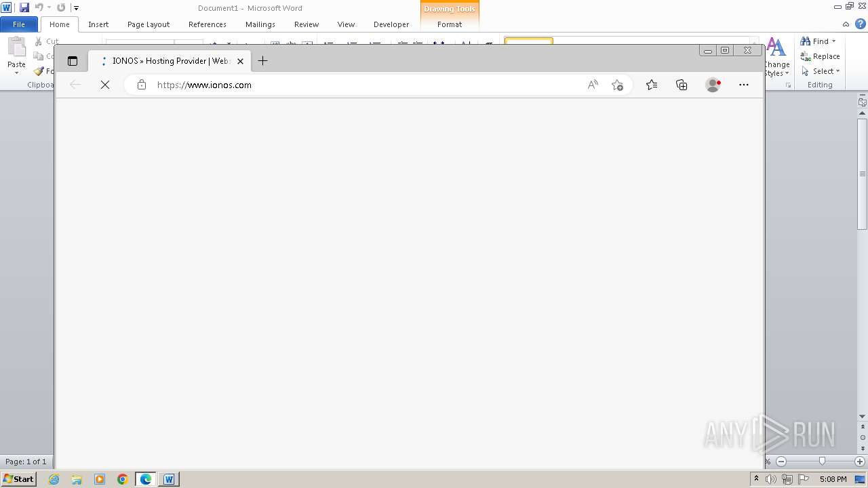
Task: Open Change Styles menu
Action: tap(776, 58)
